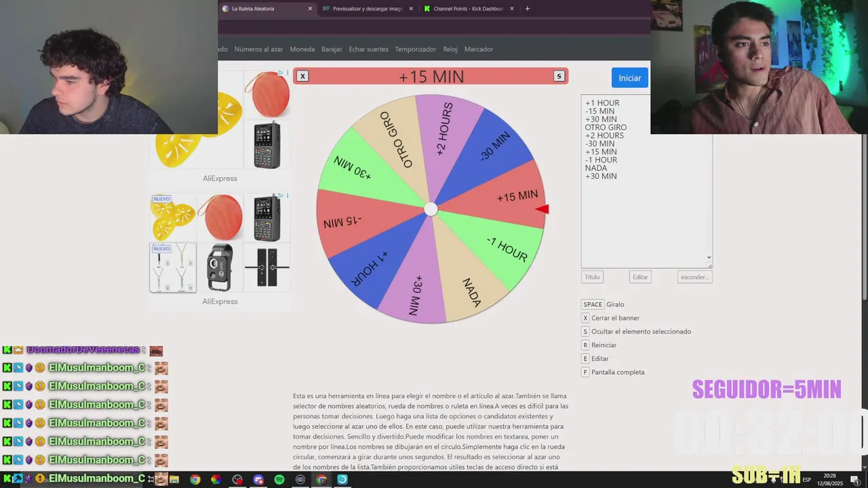The height and width of the screenshot is (488, 868).
Task: Open Echar suertes menu item
Action: coord(368,49)
